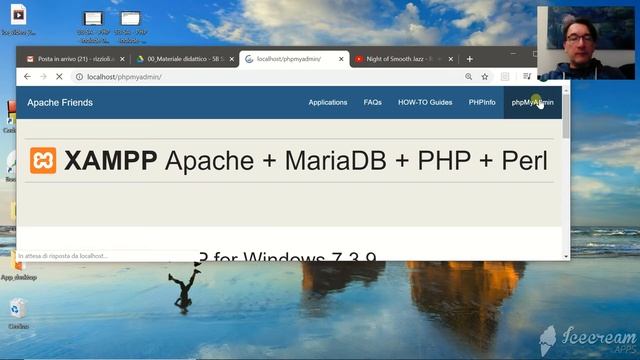Click the browser forward arrow

[x=43, y=77]
